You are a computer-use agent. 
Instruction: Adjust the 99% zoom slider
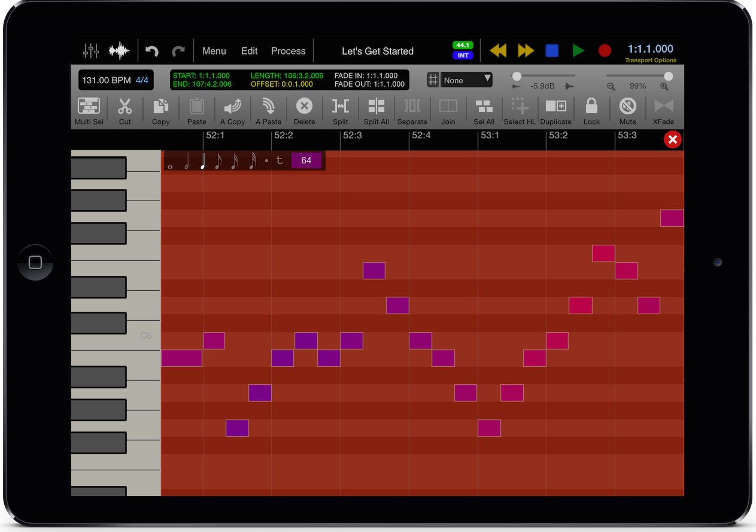[x=639, y=76]
